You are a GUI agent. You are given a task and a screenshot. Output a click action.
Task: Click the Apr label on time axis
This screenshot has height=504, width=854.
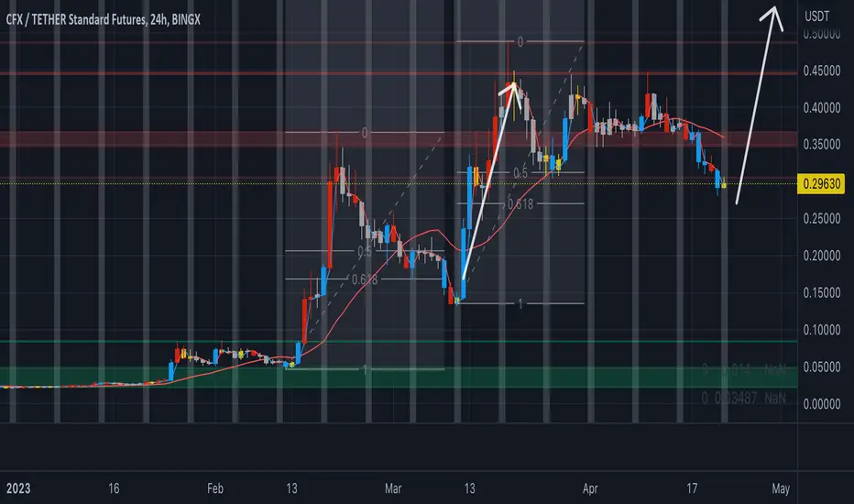pyautogui.click(x=590, y=488)
